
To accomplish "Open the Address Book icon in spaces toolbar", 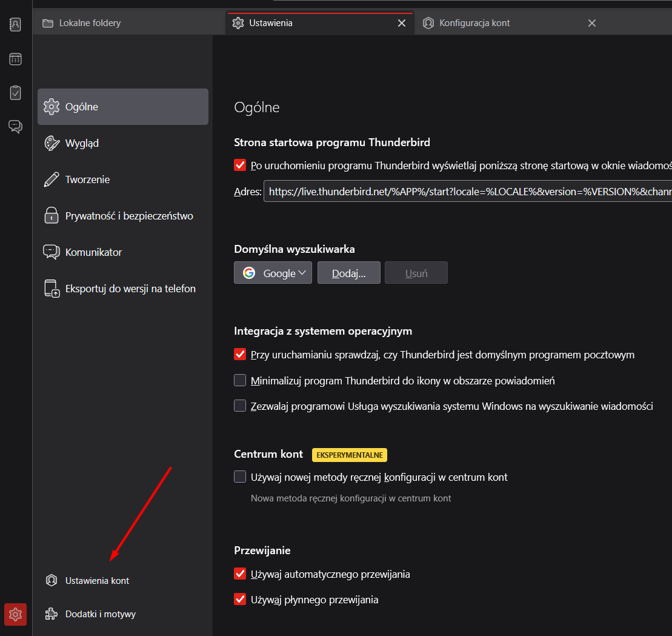I will tap(15, 24).
